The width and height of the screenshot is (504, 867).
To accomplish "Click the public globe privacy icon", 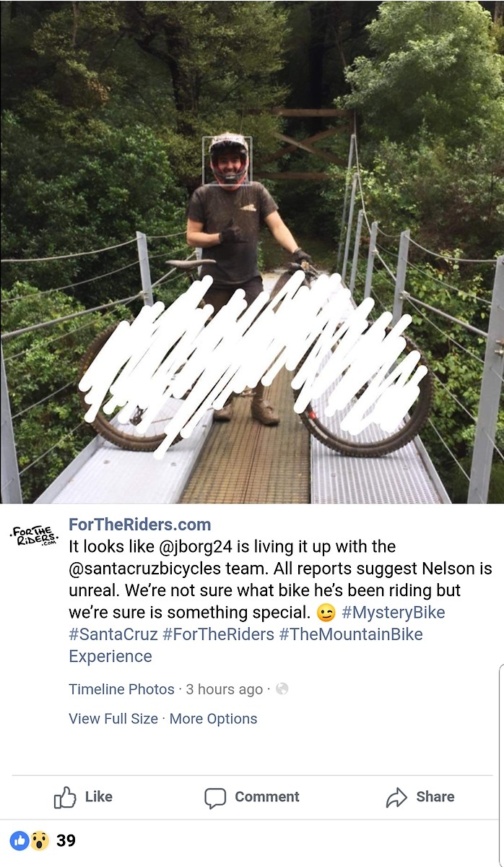I will click(282, 689).
